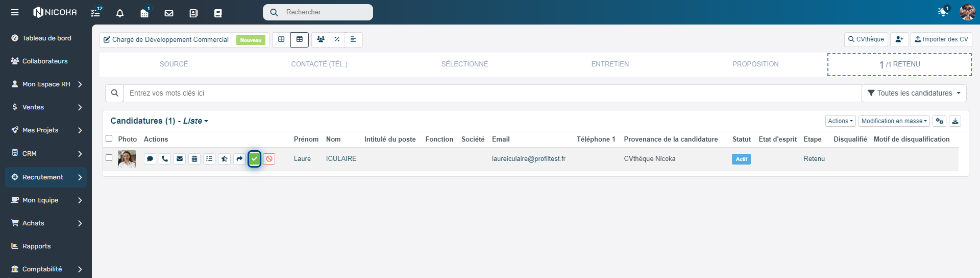The height and width of the screenshot is (278, 980).
Task: Open the Toutes les candidatures filter dropdown
Action: click(x=914, y=93)
